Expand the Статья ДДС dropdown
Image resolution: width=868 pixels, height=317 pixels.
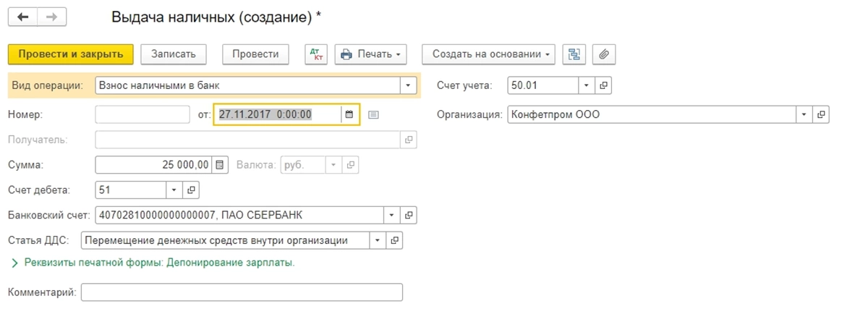(378, 240)
